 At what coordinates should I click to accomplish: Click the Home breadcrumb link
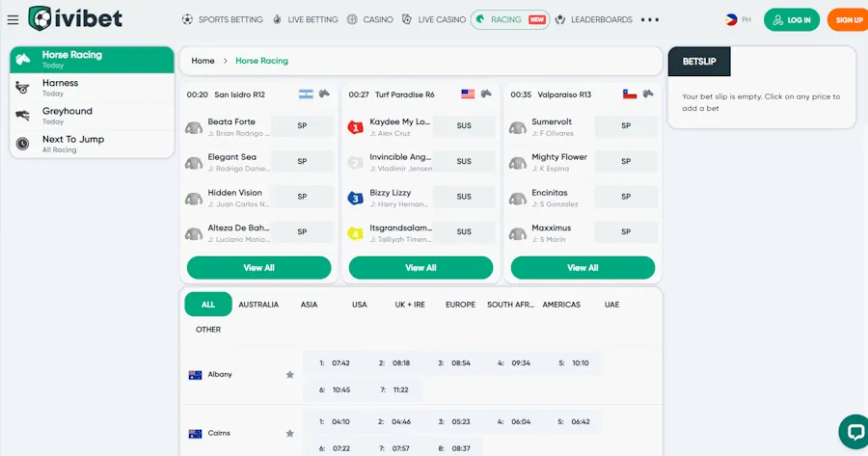coord(203,61)
